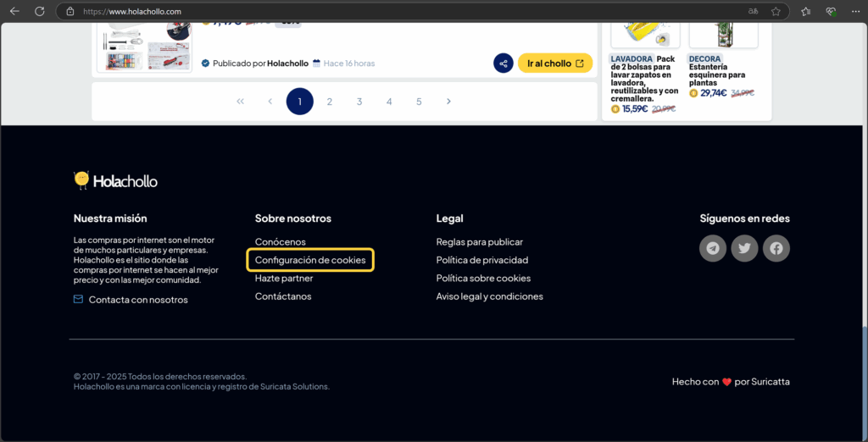This screenshot has height=442, width=868.
Task: Jump to first page with double chevron
Action: (241, 102)
